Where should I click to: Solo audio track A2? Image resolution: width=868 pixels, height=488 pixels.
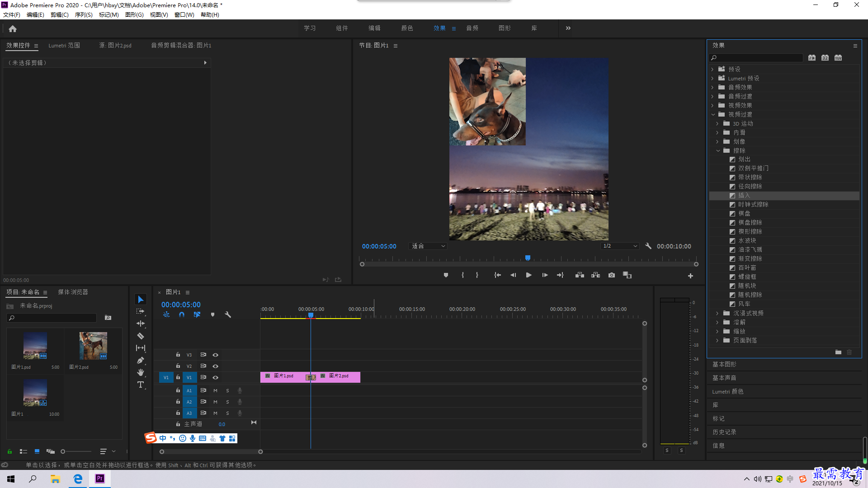click(x=227, y=402)
